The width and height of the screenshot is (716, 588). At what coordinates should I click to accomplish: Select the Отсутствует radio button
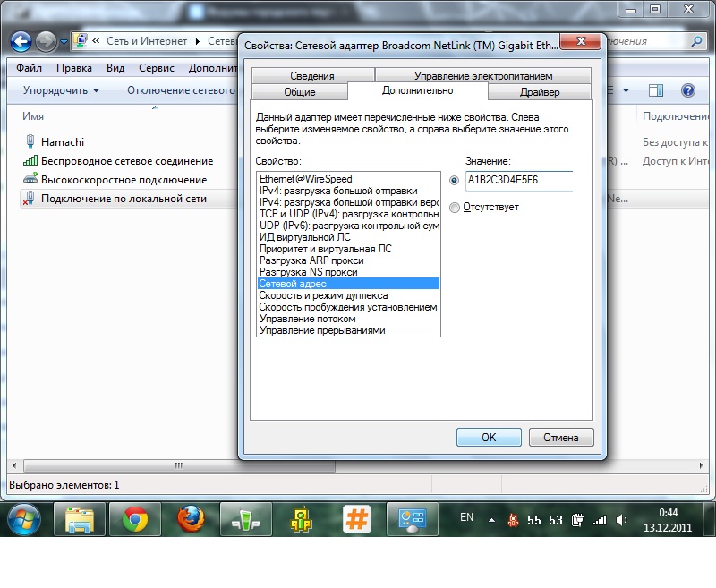pyautogui.click(x=455, y=208)
